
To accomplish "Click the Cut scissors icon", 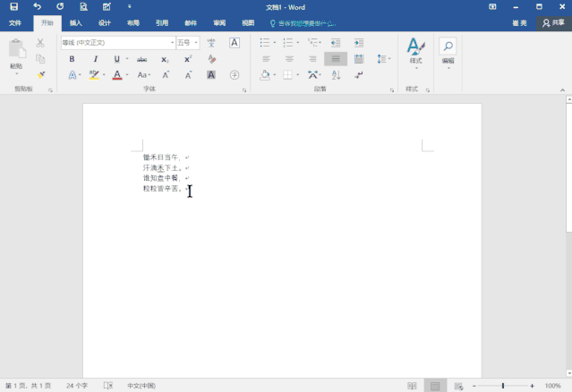I will pos(40,43).
